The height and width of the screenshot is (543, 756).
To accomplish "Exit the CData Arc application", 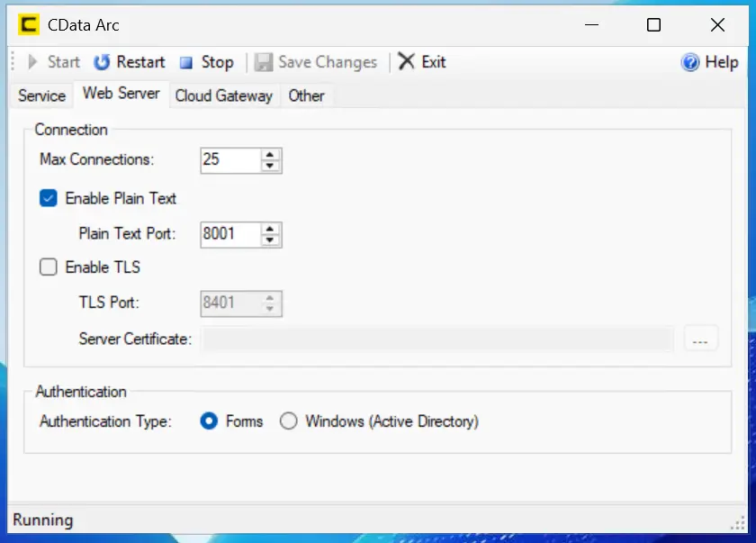I will point(422,62).
